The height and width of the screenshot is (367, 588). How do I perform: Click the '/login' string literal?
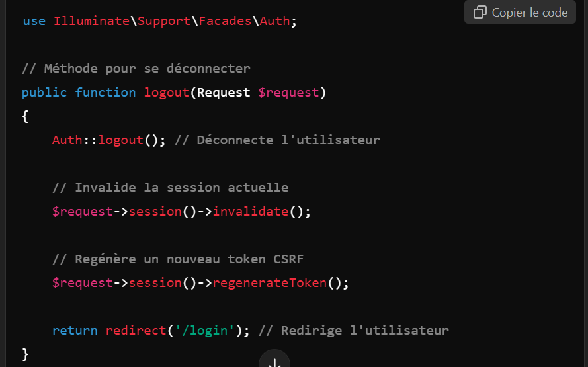(205, 330)
